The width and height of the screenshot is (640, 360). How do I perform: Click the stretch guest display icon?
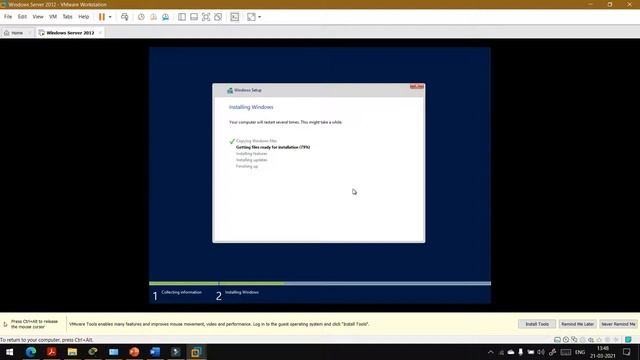(x=251, y=17)
